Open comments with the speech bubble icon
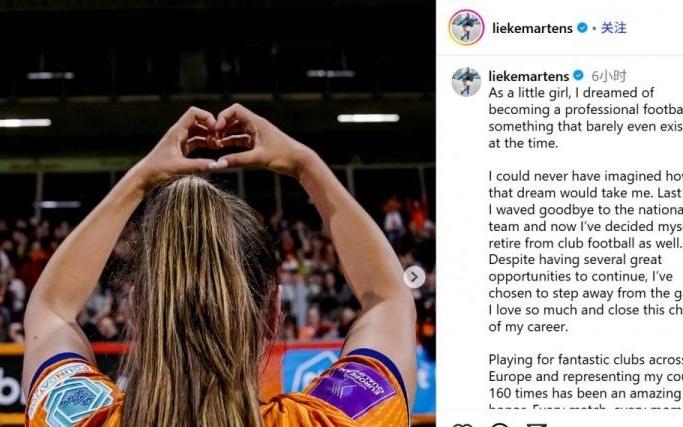Image resolution: width=683 pixels, height=427 pixels. pos(500,425)
